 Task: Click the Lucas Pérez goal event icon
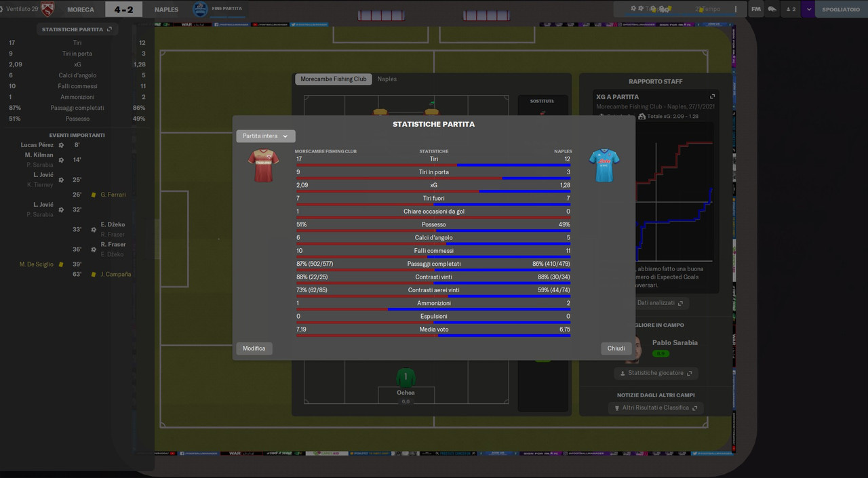coord(61,145)
